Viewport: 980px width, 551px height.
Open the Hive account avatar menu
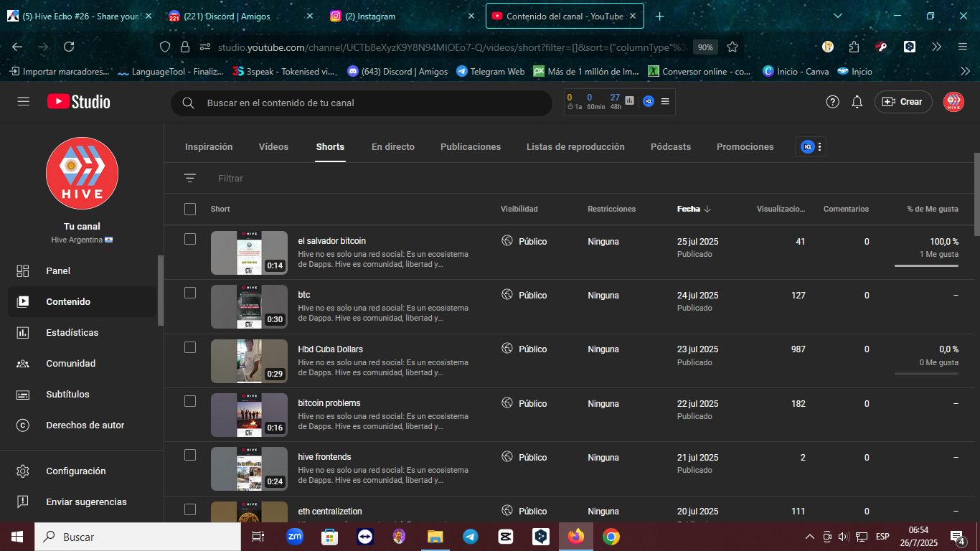click(953, 102)
